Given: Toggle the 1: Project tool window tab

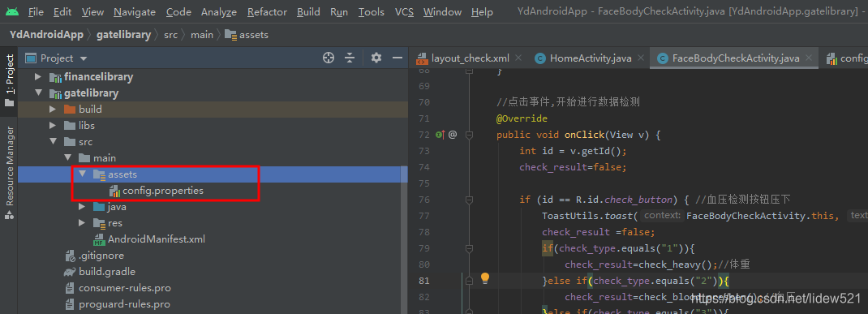Looking at the screenshot, I should 10,81.
